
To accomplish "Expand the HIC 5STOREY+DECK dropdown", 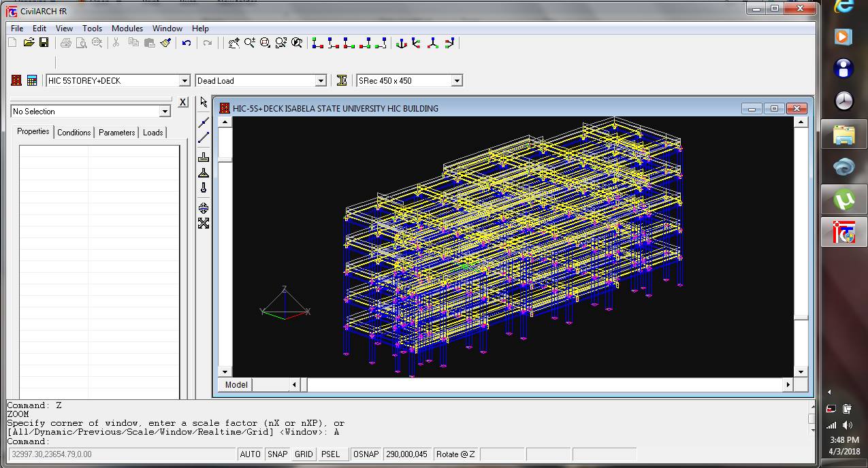I will (x=184, y=80).
